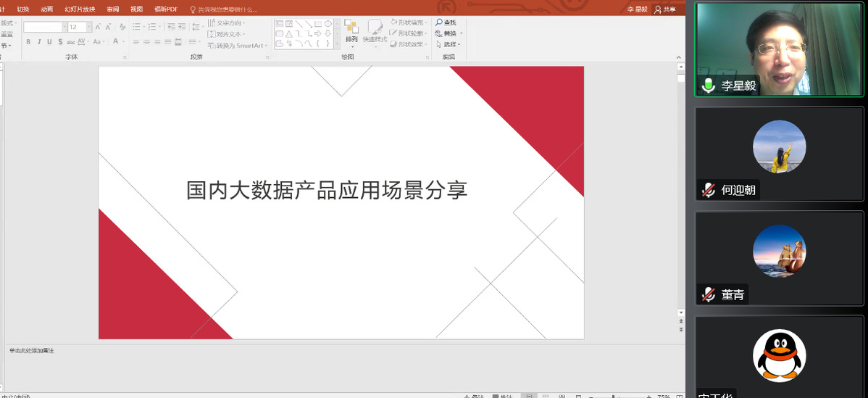Screen dimensions: 868x398
Task: Click Convert to SmartArt button
Action: (x=236, y=46)
